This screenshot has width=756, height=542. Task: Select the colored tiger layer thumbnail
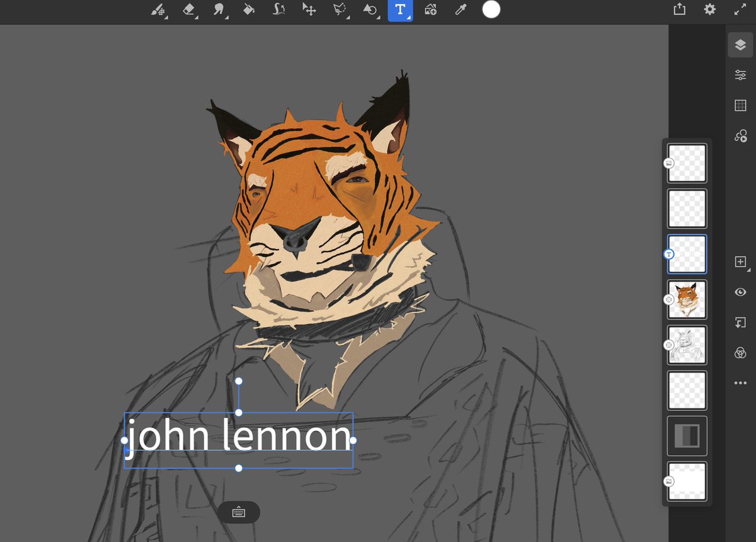[x=687, y=299]
